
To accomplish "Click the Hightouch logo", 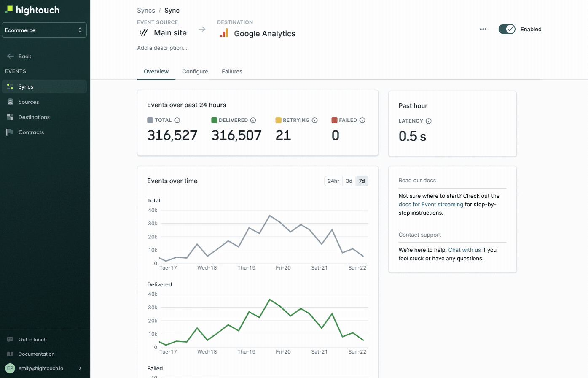I will click(x=32, y=10).
